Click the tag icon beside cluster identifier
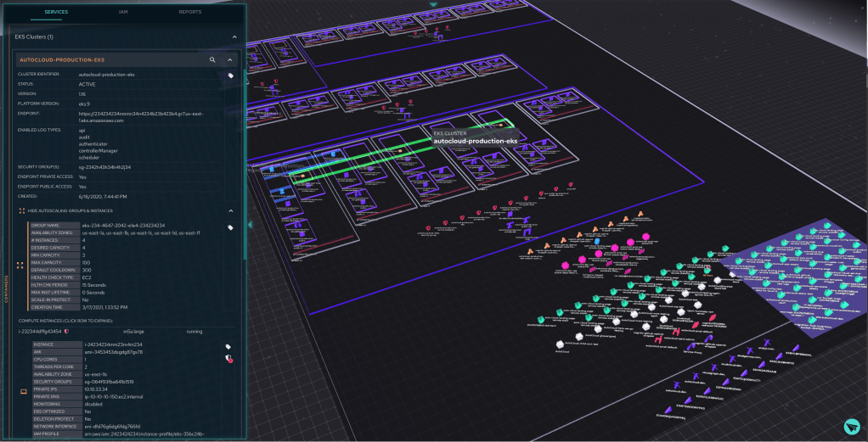 230,76
